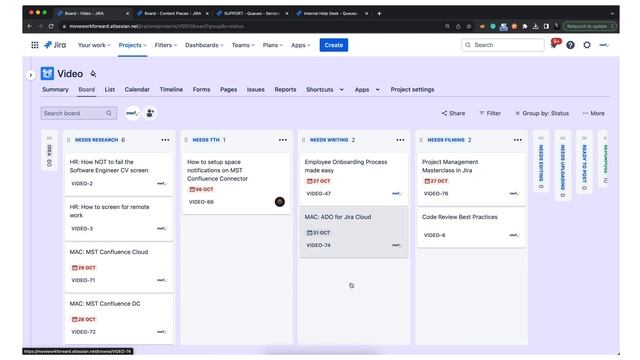Open Project settings
This screenshot has width=640, height=360.
(412, 89)
